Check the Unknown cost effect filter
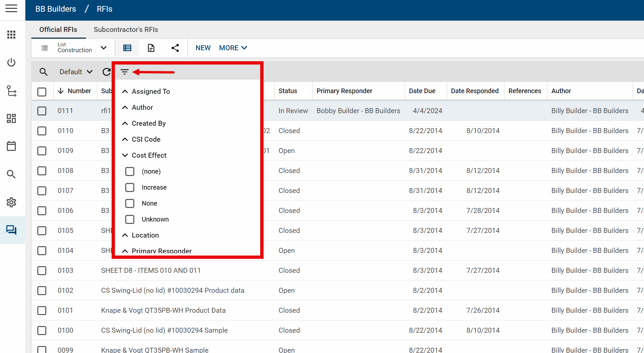The height and width of the screenshot is (353, 644). [x=130, y=219]
